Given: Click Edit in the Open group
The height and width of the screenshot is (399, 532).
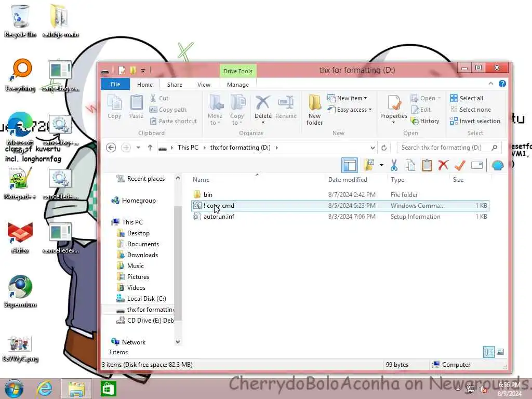Looking at the screenshot, I should tap(421, 110).
